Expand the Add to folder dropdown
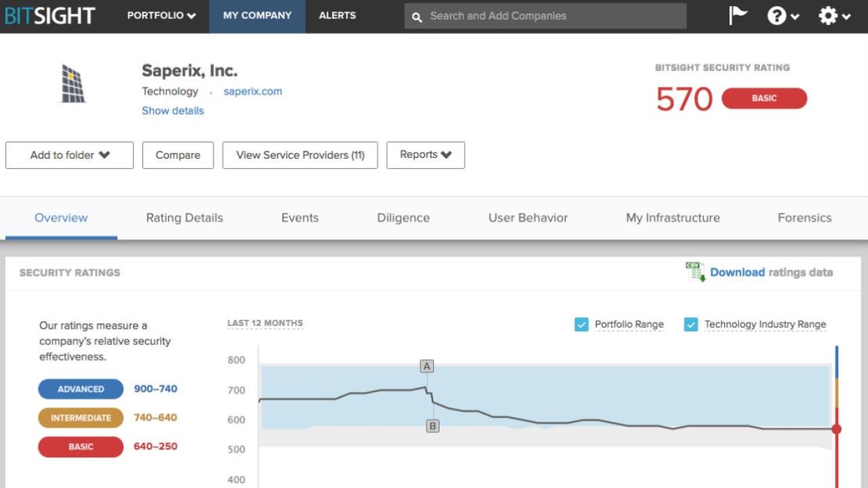Viewport: 868px width, 488px height. 68,155
